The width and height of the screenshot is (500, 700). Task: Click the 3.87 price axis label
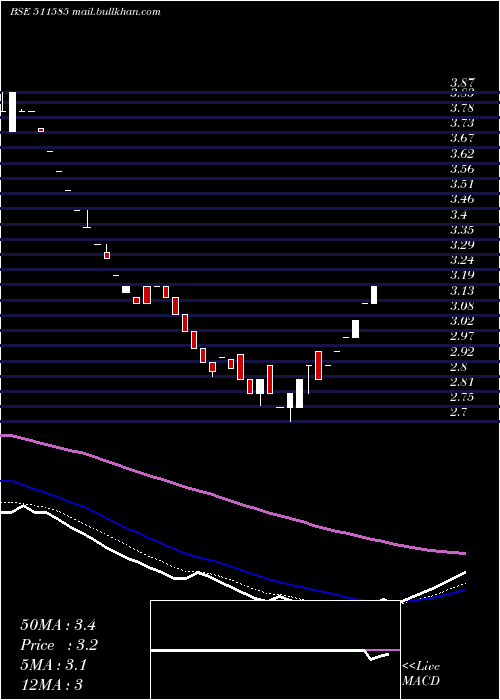[462, 83]
